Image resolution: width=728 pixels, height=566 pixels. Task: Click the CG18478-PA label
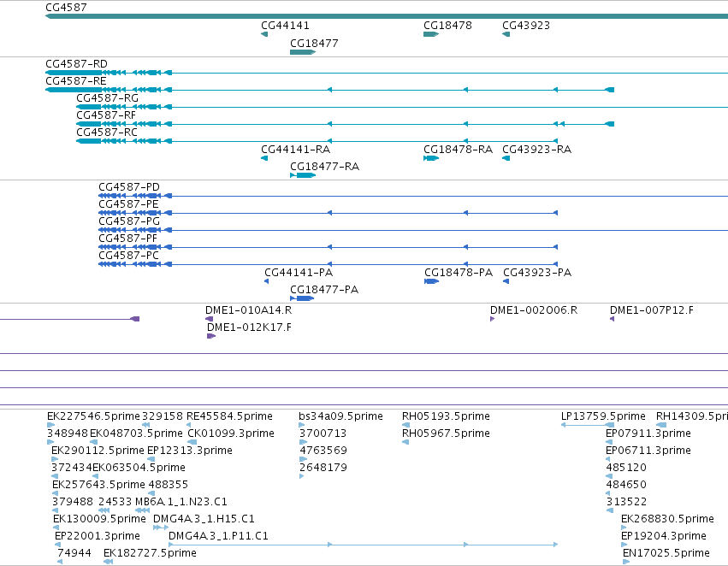(459, 273)
